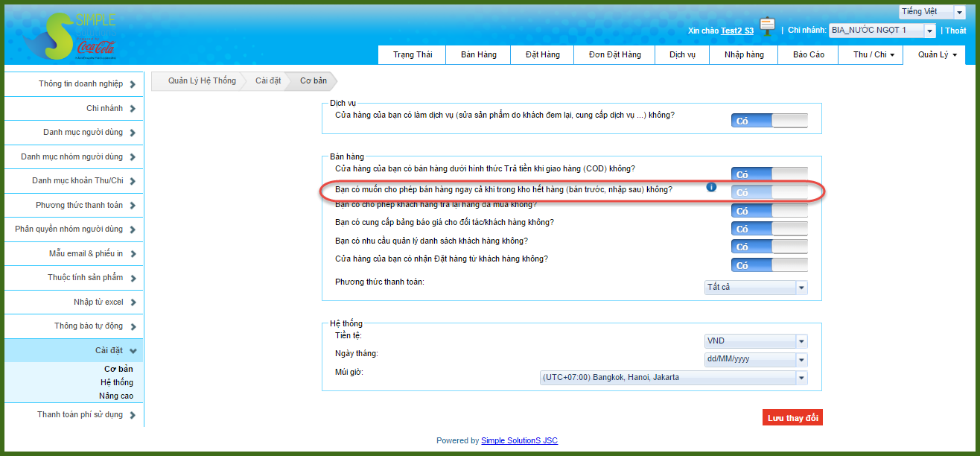Click arrow icon beside Thông báo tự động
The width and height of the screenshot is (980, 456).
click(x=132, y=326)
